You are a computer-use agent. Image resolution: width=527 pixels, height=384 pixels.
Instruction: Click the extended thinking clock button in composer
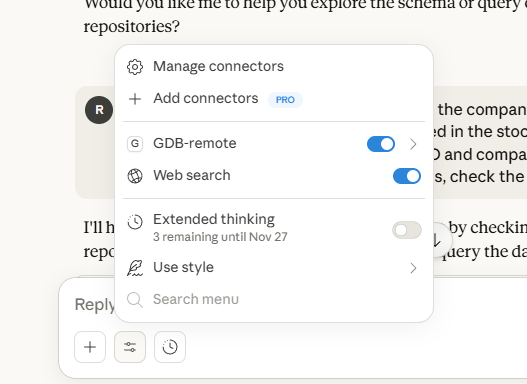pyautogui.click(x=170, y=347)
